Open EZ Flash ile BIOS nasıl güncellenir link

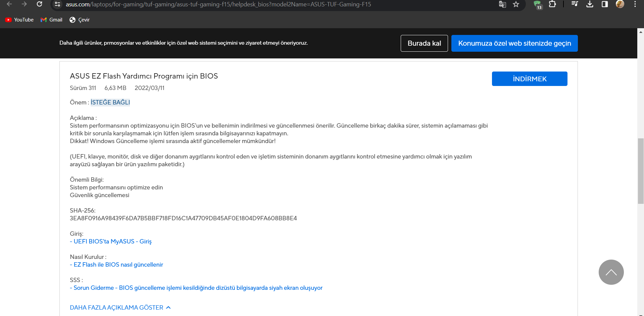coord(116,265)
